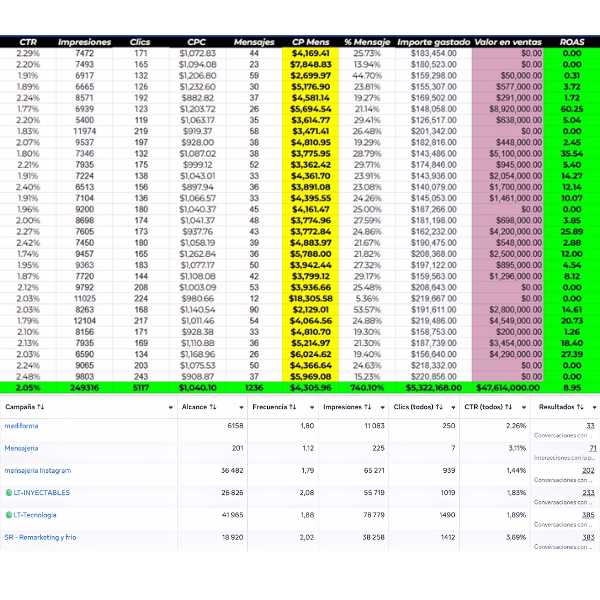Open the LT-INYECTABLES campaign name
Screen dimensions: 600x600
pyautogui.click(x=42, y=492)
